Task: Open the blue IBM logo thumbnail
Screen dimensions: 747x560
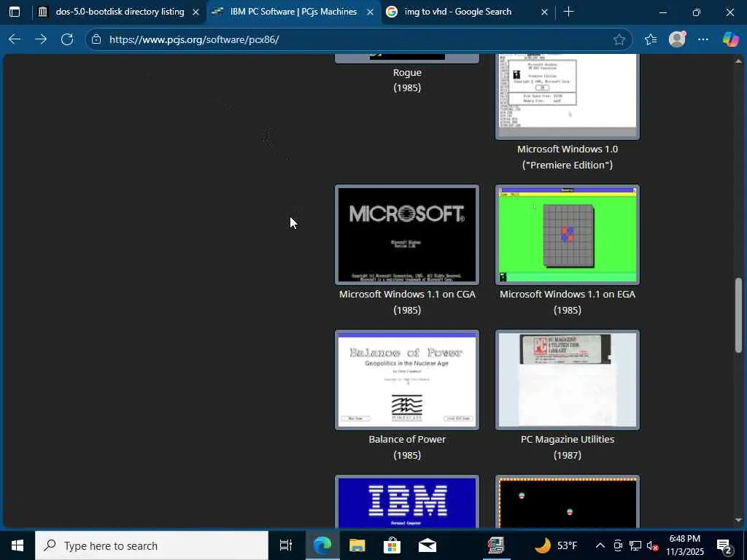Action: point(407,502)
